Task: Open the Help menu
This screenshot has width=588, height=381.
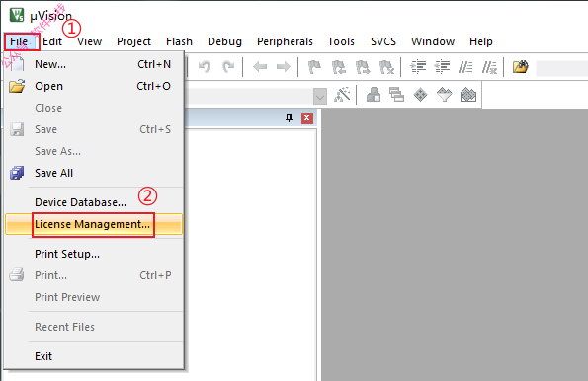Action: [x=480, y=41]
